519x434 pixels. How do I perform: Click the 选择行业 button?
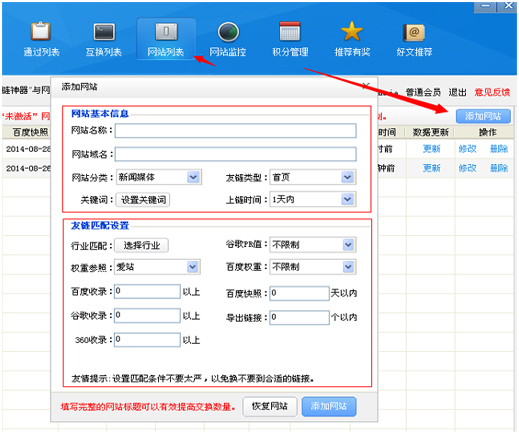[142, 246]
